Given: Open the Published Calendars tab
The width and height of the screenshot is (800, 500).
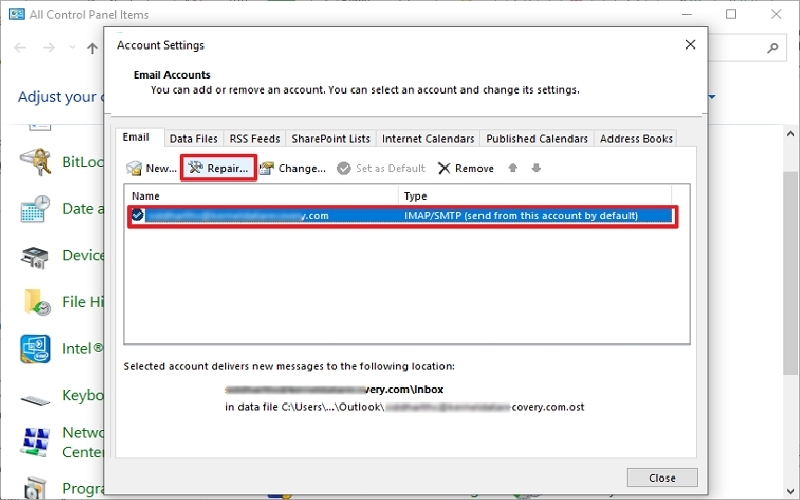Looking at the screenshot, I should point(537,139).
